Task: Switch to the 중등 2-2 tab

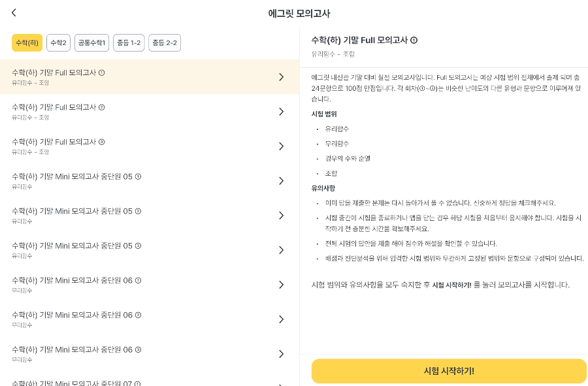Action: [165, 42]
